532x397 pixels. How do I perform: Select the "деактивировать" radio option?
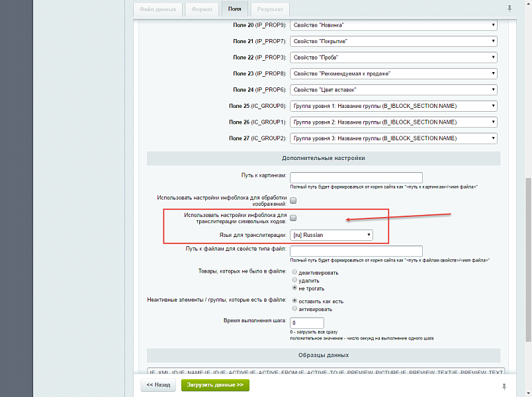tap(294, 271)
